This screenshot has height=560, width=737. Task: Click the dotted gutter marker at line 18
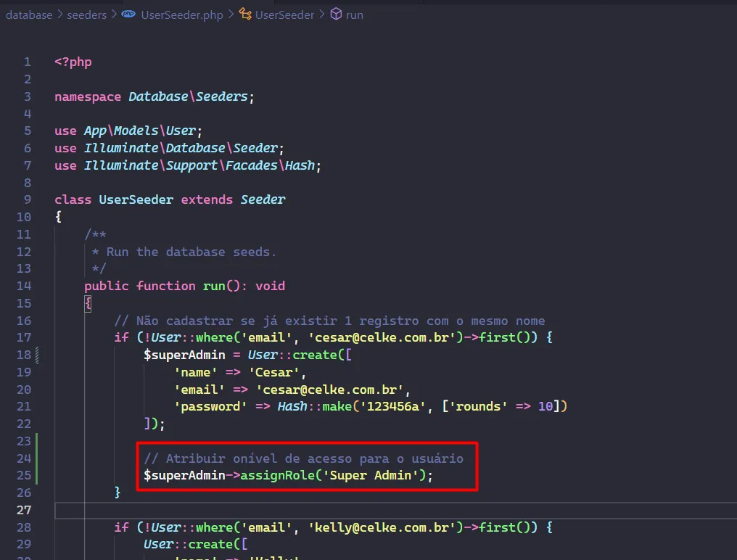coord(36,355)
